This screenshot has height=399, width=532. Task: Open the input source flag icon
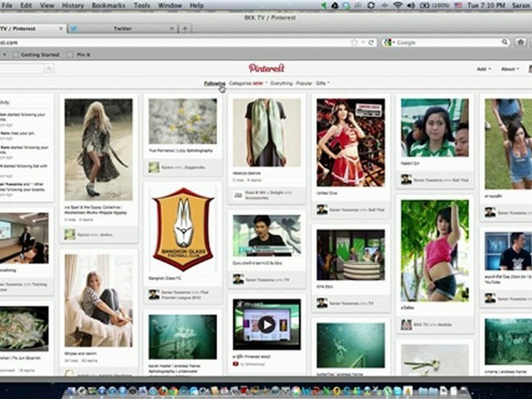coord(458,6)
